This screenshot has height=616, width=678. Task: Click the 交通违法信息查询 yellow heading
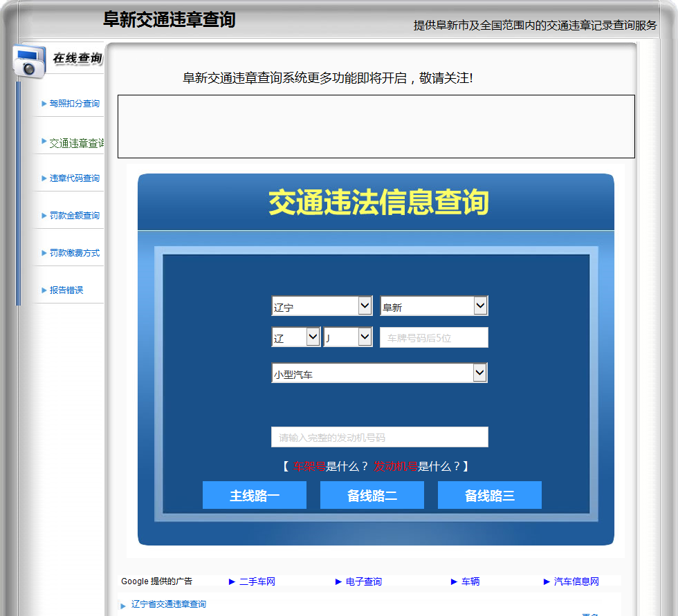pyautogui.click(x=378, y=202)
